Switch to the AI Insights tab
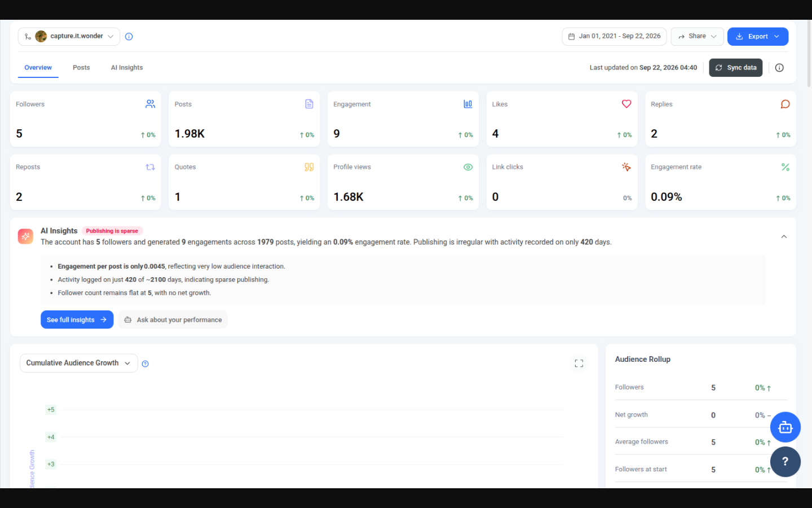Viewport: 812px width, 508px height. 127,68
